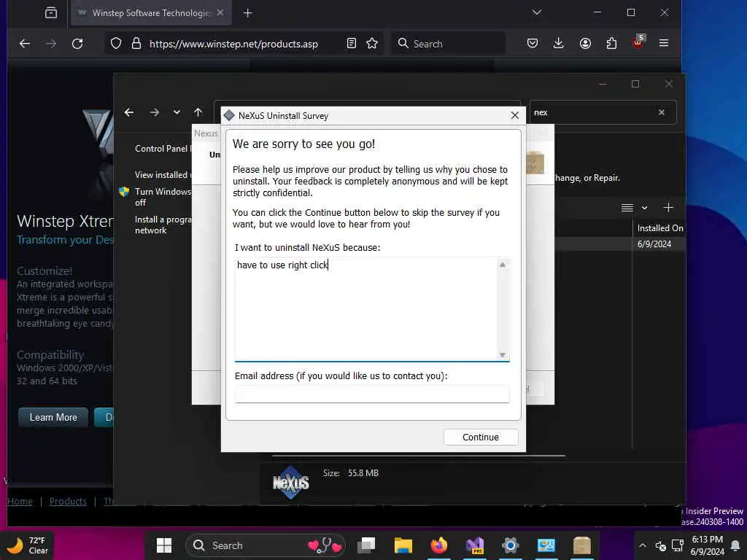
Task: Click Learn More on the Winstep page
Action: 53,417
